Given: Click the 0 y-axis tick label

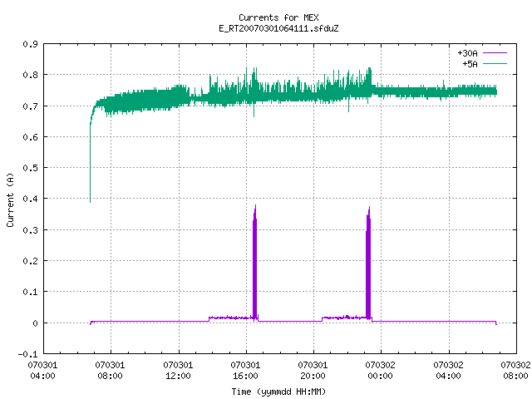Looking at the screenshot, I should (x=35, y=323).
